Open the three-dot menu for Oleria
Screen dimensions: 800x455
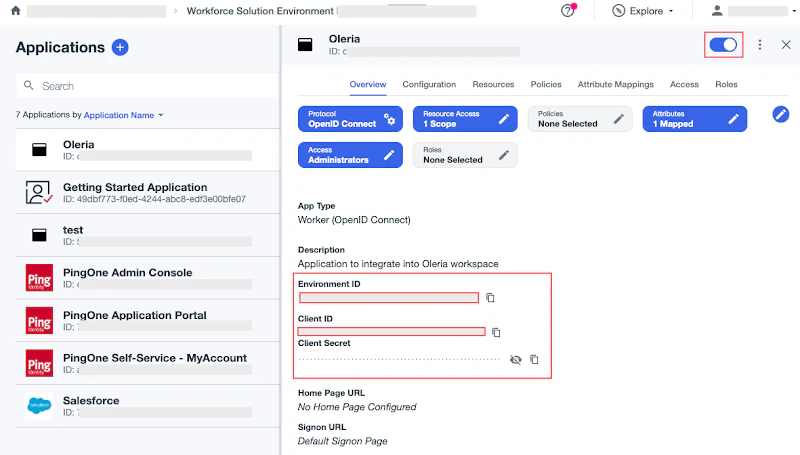click(x=760, y=45)
